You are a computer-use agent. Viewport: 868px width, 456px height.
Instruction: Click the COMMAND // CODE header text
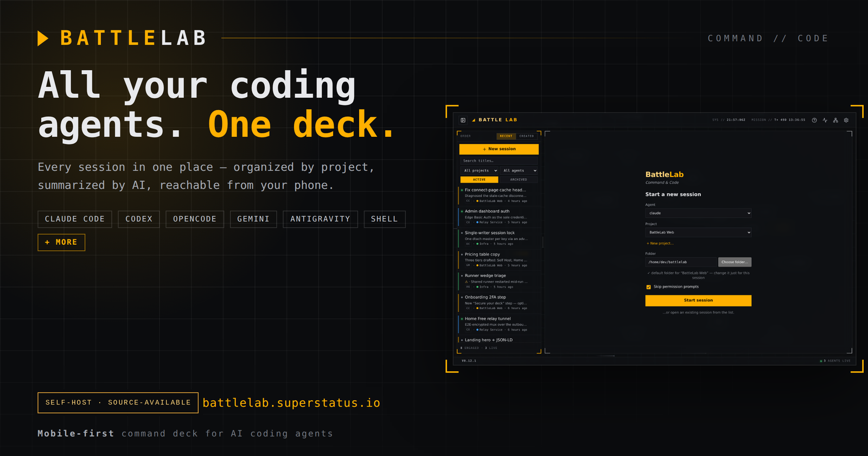coord(768,39)
